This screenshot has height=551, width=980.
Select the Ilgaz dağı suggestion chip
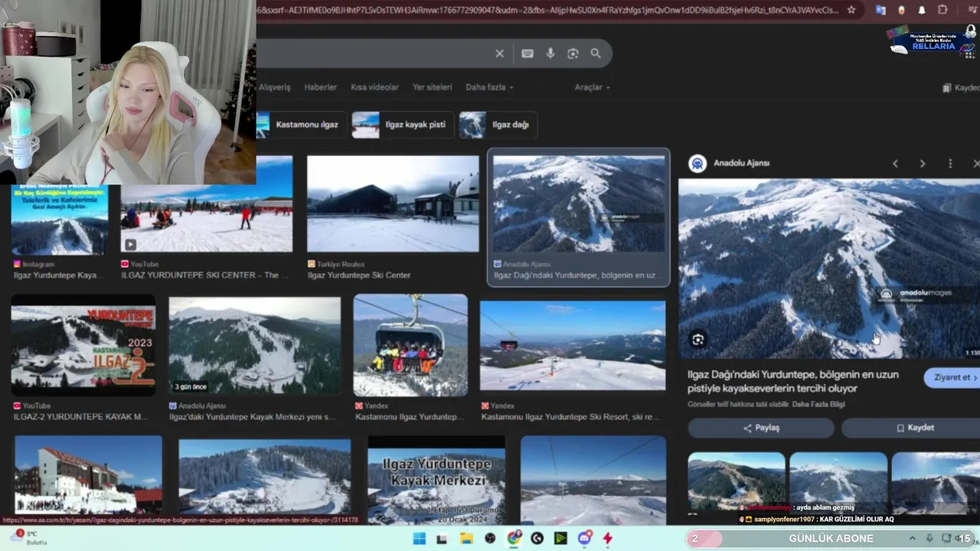tap(498, 125)
